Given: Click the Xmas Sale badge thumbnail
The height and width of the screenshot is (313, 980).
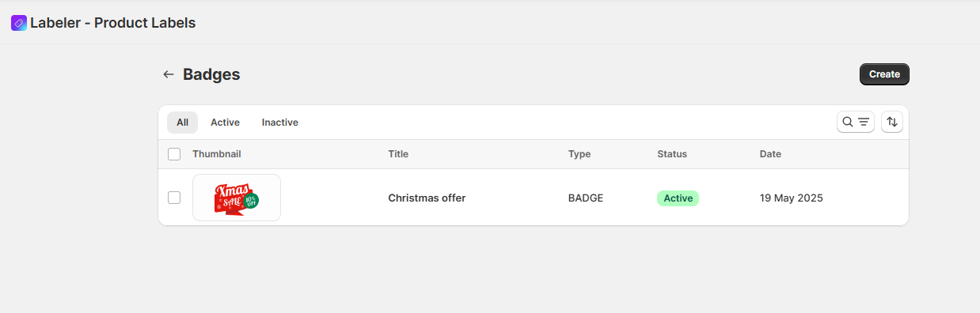Looking at the screenshot, I should coord(237,198).
